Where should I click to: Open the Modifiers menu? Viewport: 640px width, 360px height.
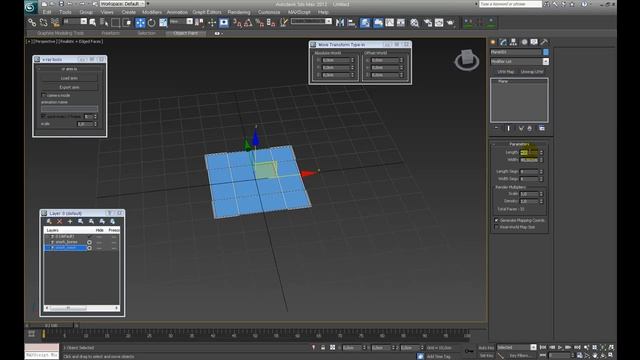[x=152, y=12]
